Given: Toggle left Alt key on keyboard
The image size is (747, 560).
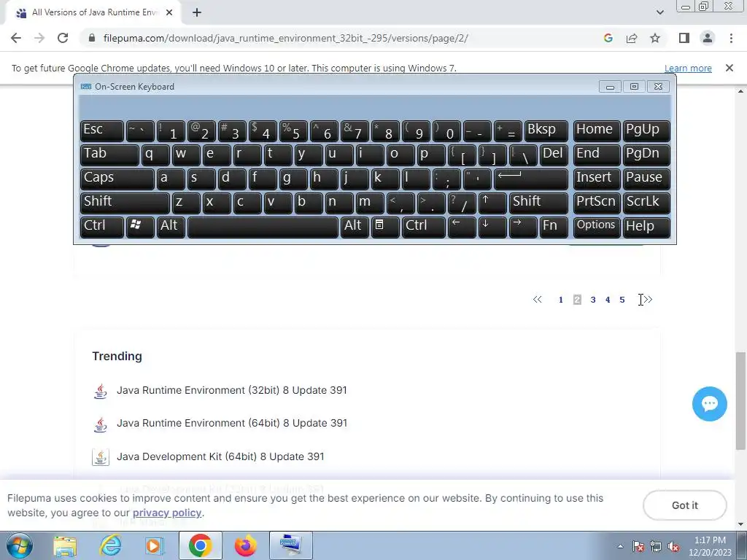Looking at the screenshot, I should [171, 227].
